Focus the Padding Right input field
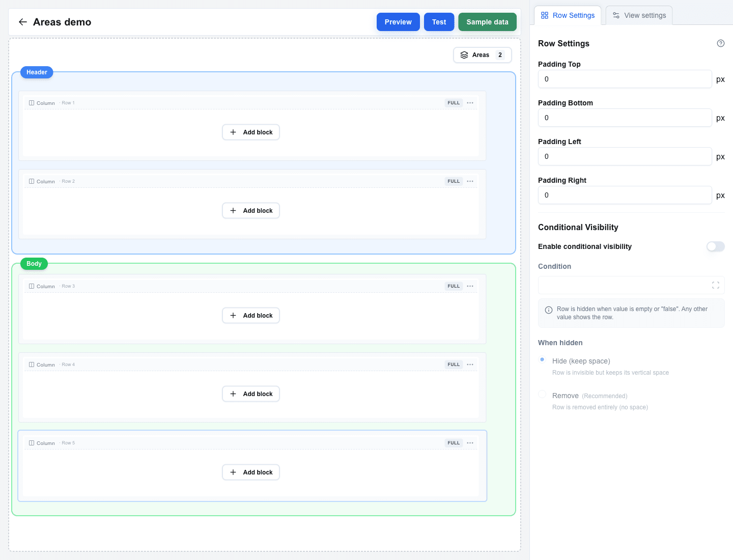733x560 pixels. pyautogui.click(x=625, y=195)
